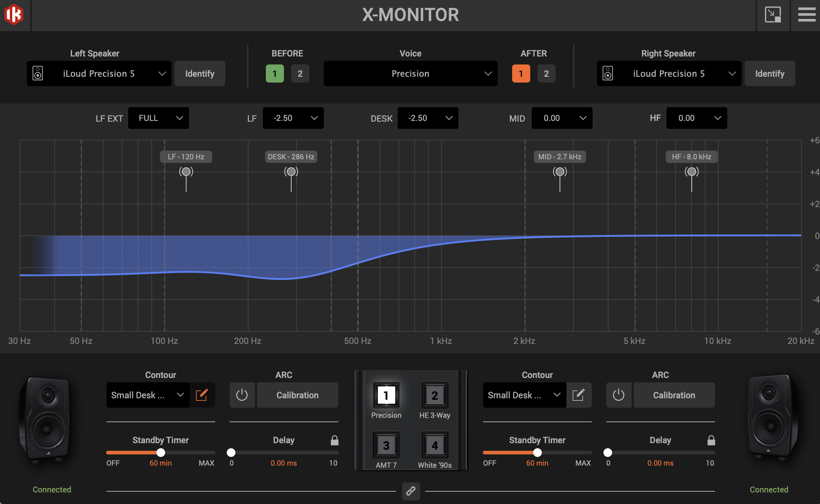The height and width of the screenshot is (504, 820).
Task: Select AFTER slot 2
Action: tap(546, 73)
